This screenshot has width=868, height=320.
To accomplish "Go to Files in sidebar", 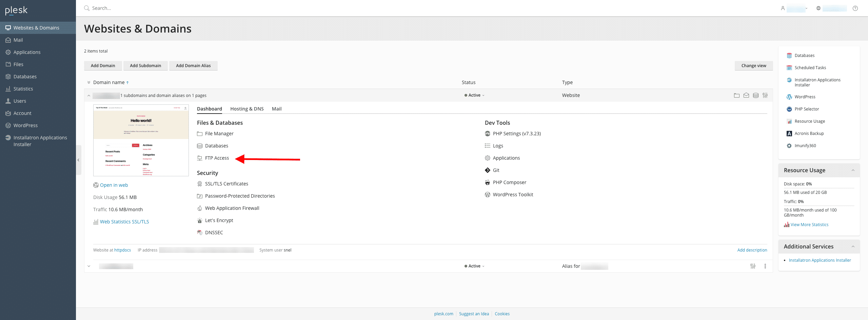I will click(x=38, y=64).
